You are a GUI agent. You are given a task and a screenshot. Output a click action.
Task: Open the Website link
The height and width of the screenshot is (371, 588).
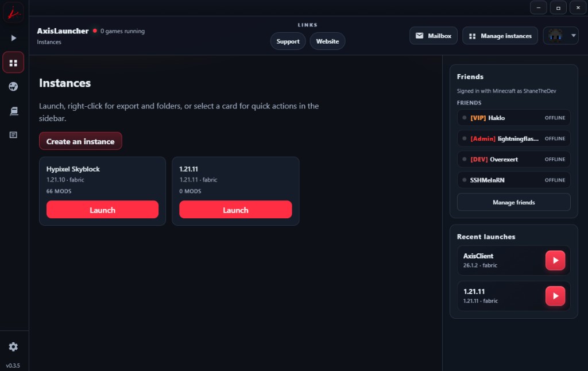point(327,41)
